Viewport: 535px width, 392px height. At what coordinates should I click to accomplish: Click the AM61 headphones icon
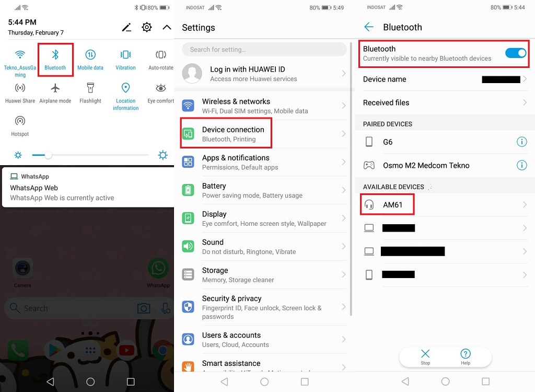369,204
